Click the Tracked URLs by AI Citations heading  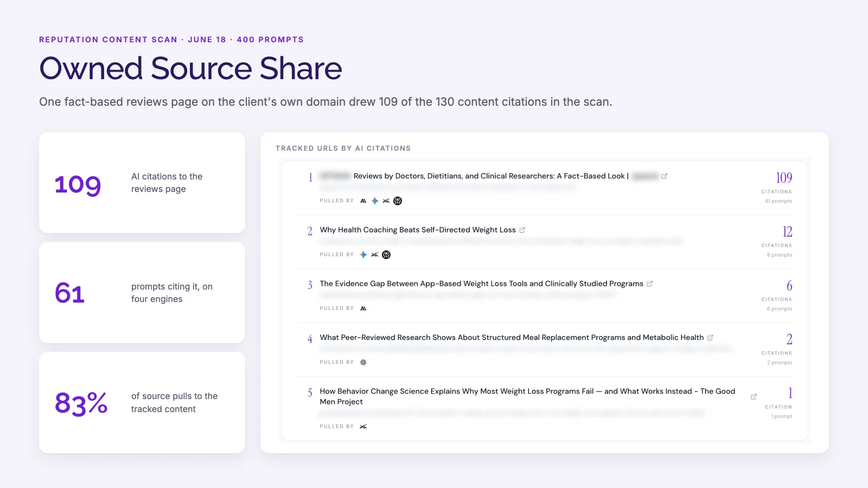pos(343,148)
